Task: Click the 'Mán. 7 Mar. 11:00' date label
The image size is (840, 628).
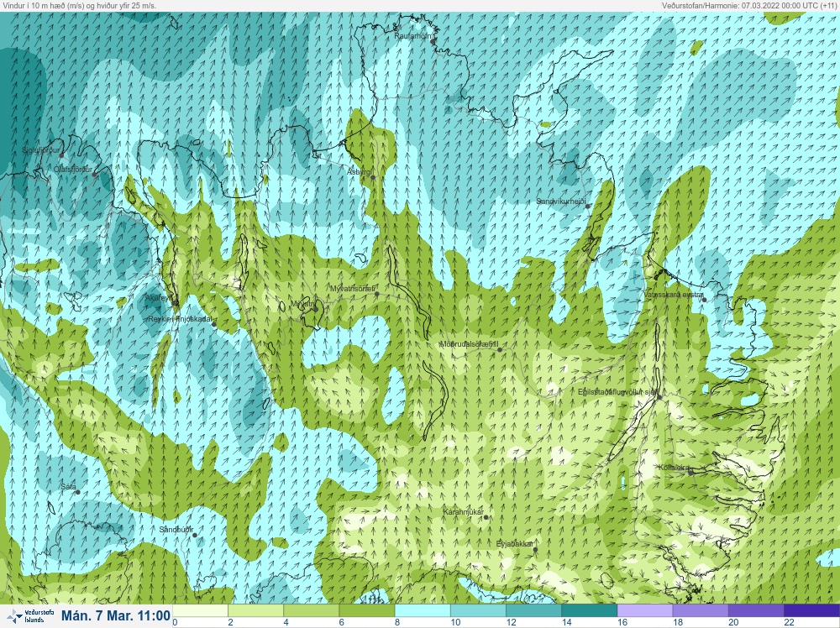Action: (116, 615)
